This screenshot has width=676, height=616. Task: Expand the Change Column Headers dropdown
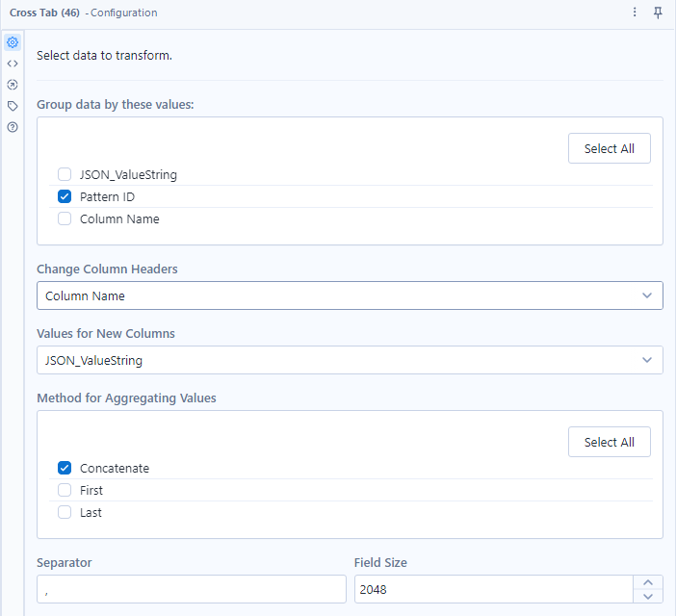tap(350, 295)
